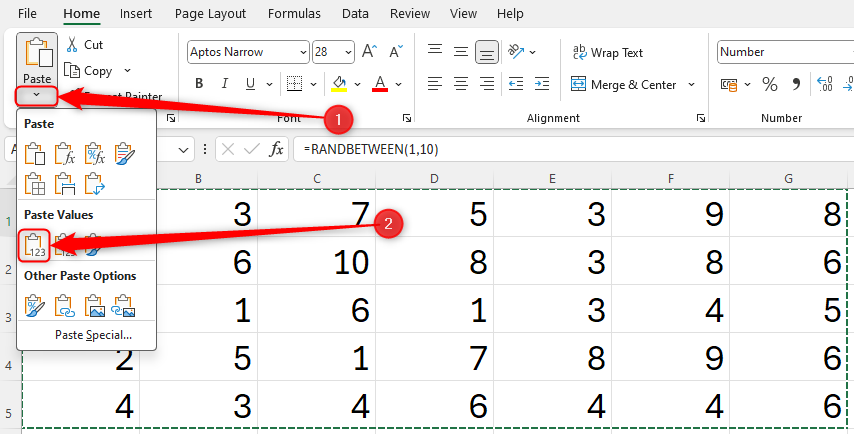Choose Keep Source Column Widths paste option
Viewport: 854px width, 434px height.
click(65, 184)
